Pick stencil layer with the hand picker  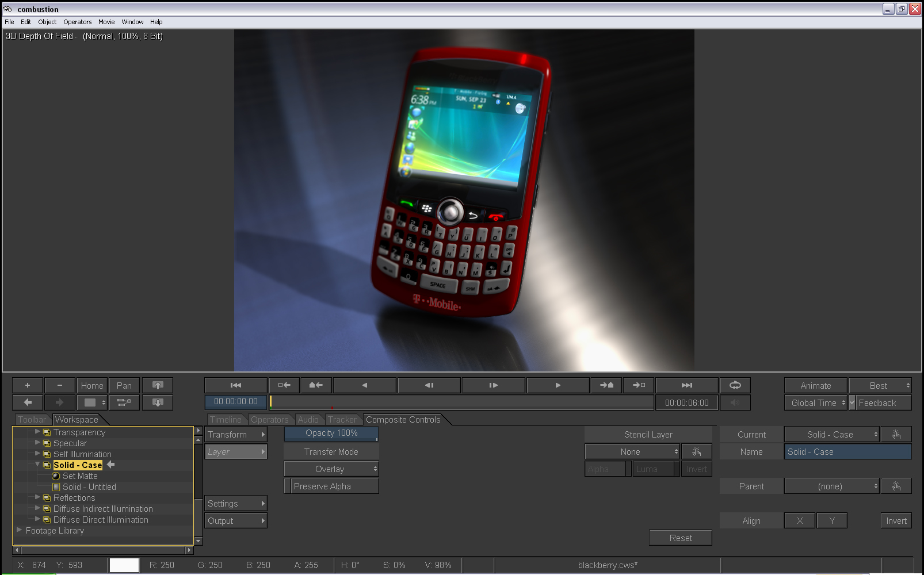click(697, 452)
